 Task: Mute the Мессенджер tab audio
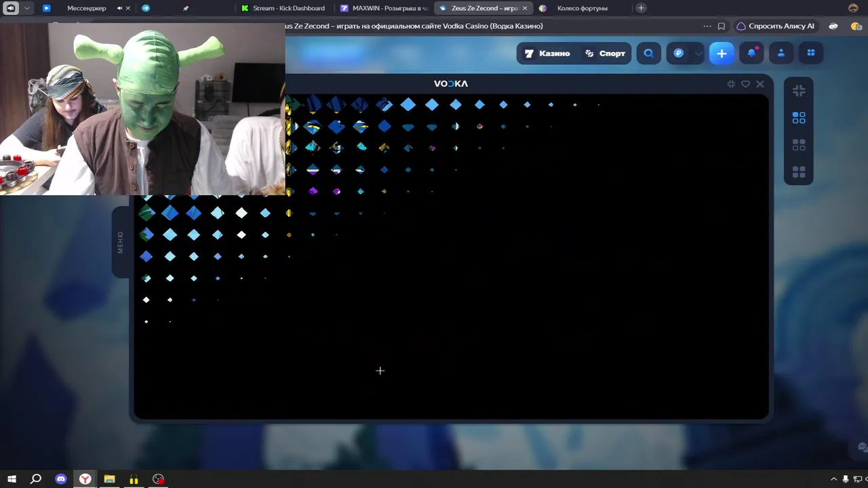tap(120, 8)
